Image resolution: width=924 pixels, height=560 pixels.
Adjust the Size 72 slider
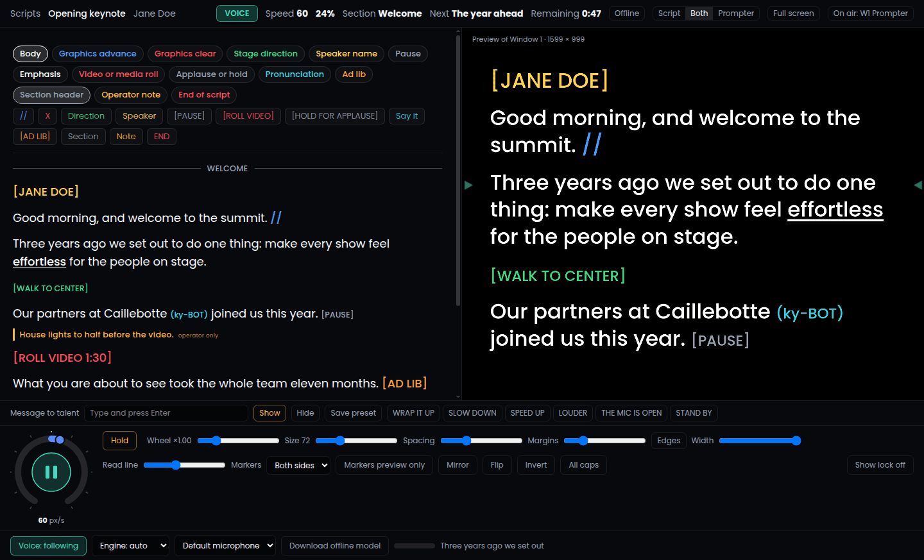(356, 441)
